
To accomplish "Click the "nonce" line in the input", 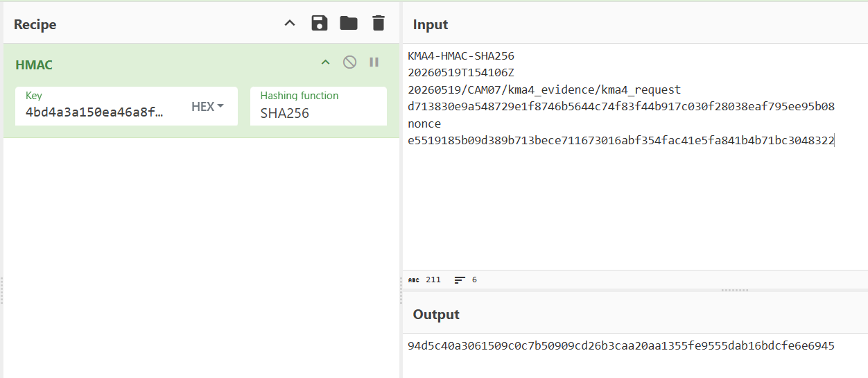I will pos(424,123).
